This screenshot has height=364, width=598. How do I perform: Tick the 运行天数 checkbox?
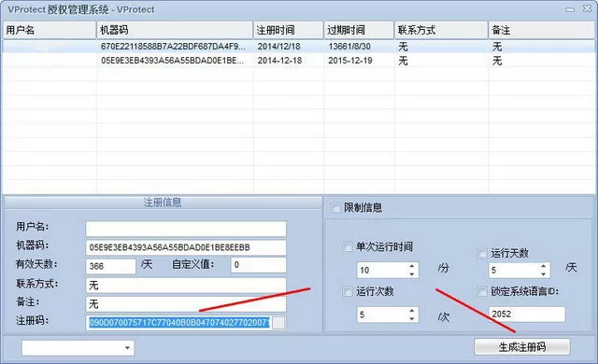point(482,253)
